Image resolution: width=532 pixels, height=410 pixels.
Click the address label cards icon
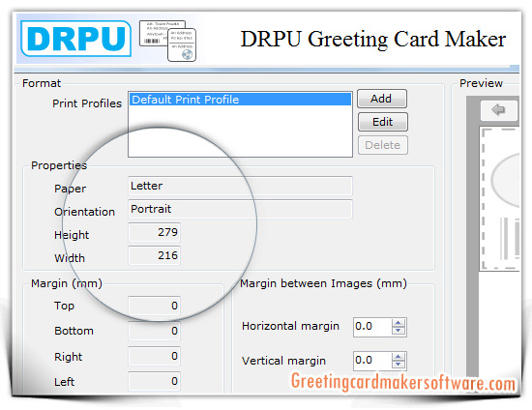click(x=167, y=41)
